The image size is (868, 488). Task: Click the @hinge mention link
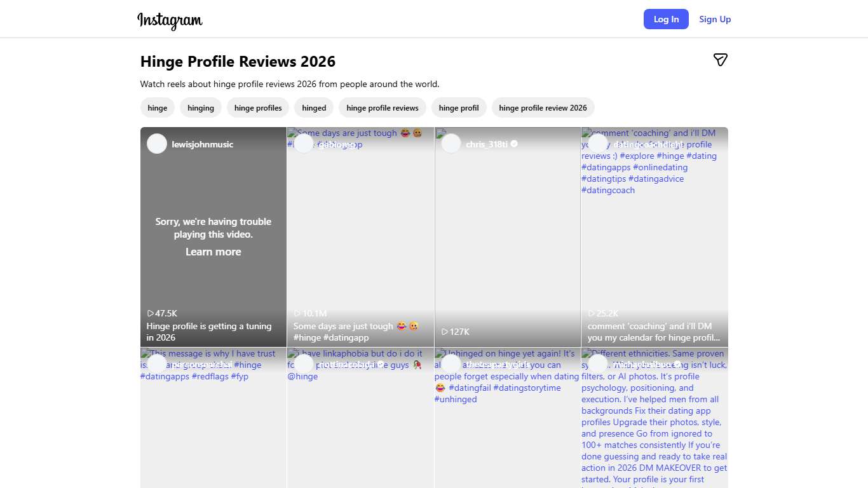[302, 376]
